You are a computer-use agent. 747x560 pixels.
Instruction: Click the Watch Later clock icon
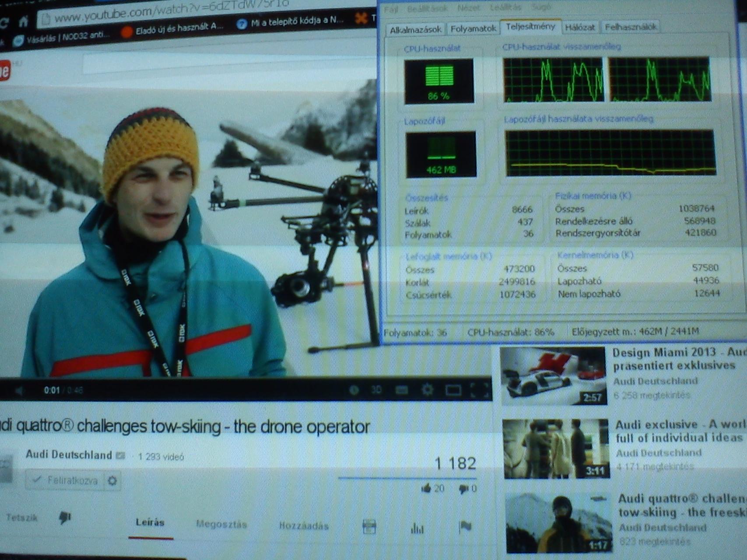click(x=354, y=390)
